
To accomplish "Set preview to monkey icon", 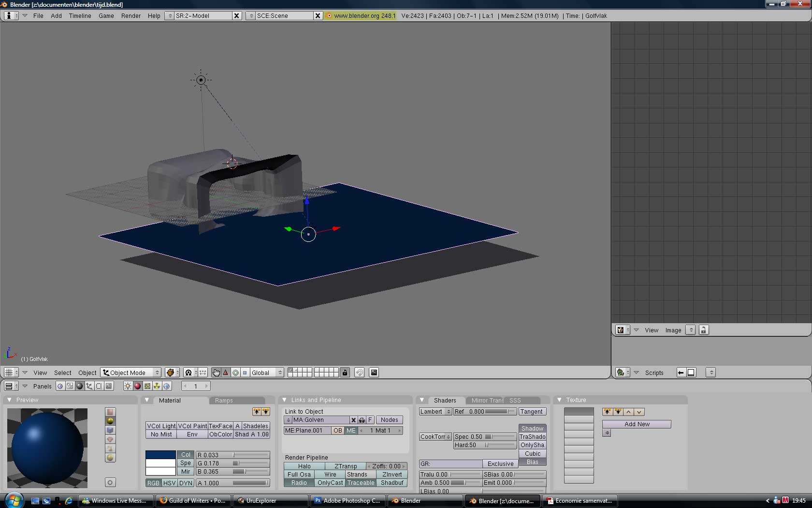I will tap(110, 439).
